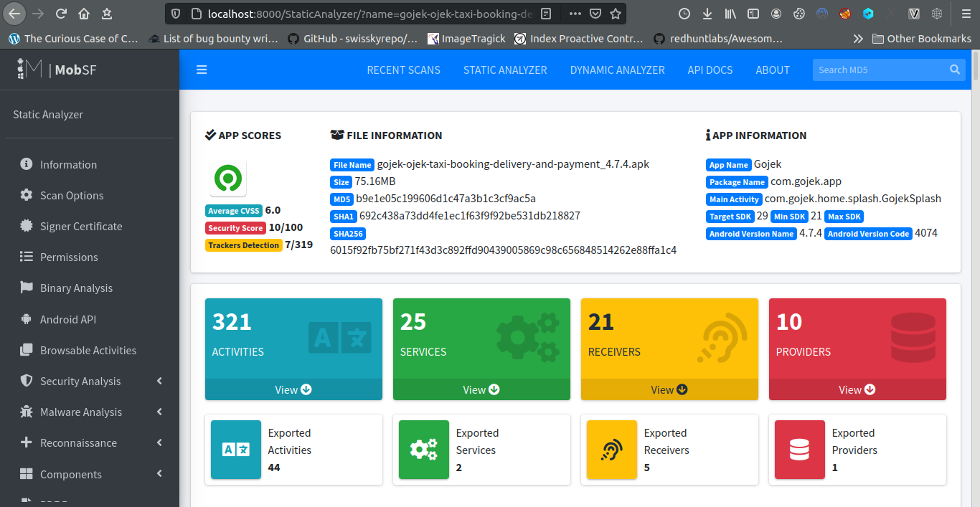
Task: Click the Trackers Detection yellow badge
Action: (244, 245)
